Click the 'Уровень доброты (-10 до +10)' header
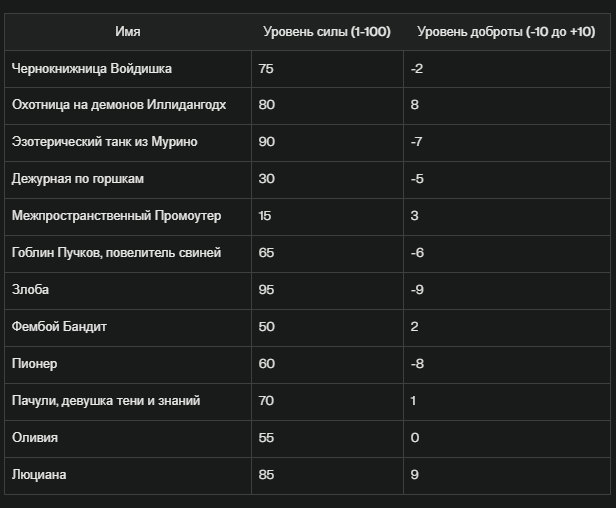The image size is (616, 508). pyautogui.click(x=506, y=31)
